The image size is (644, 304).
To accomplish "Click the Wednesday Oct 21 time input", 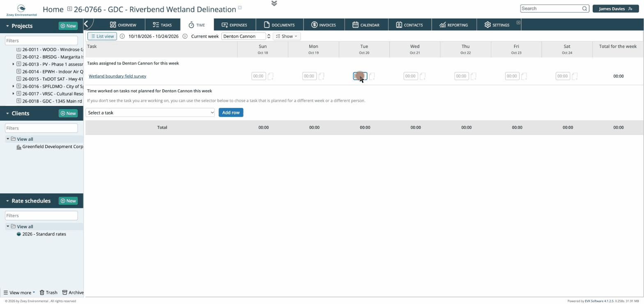I will coord(411,76).
